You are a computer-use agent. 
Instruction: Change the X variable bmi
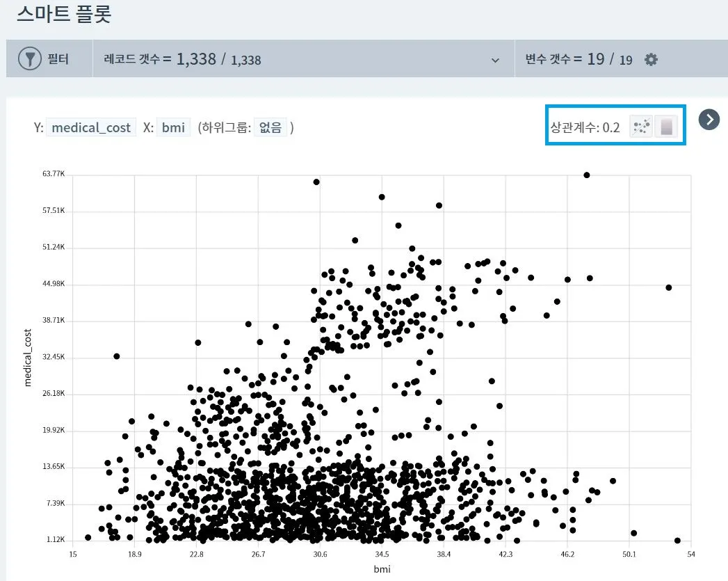pos(173,127)
